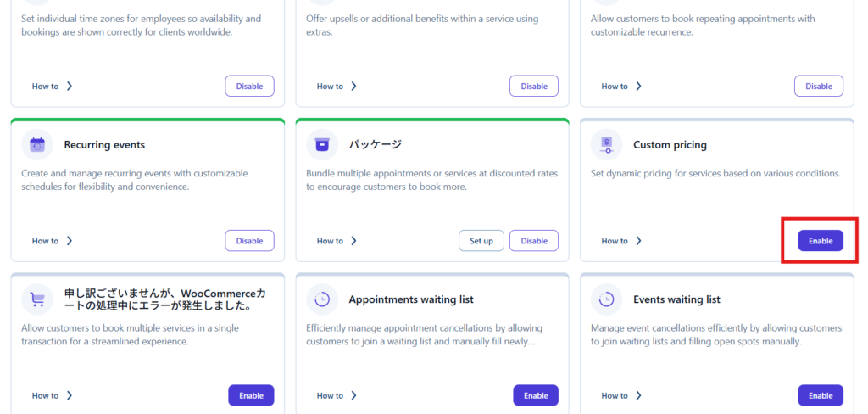868x414 pixels.
Task: Disable the Recurring events feature
Action: [249, 241]
